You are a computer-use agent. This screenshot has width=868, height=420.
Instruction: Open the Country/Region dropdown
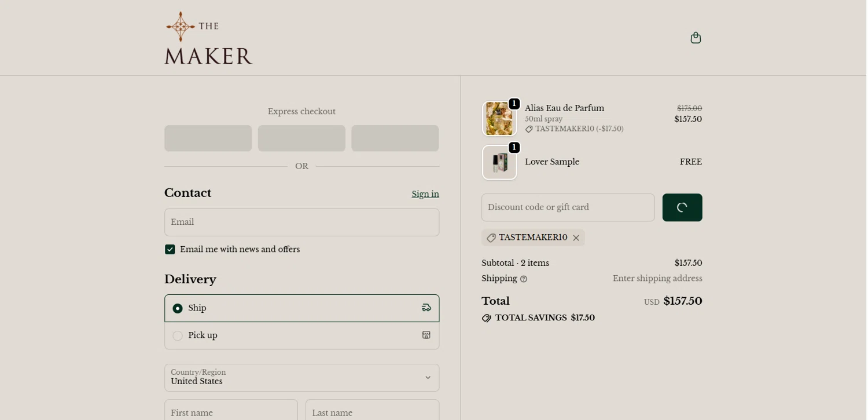click(301, 378)
